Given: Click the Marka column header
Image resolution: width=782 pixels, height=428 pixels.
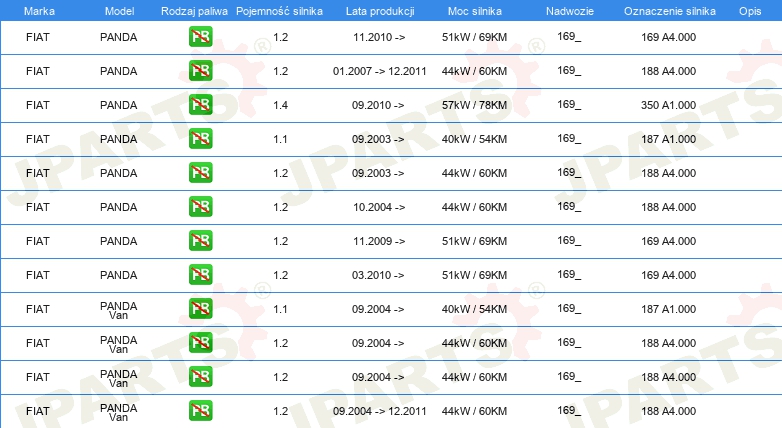Looking at the screenshot, I should tap(39, 11).
